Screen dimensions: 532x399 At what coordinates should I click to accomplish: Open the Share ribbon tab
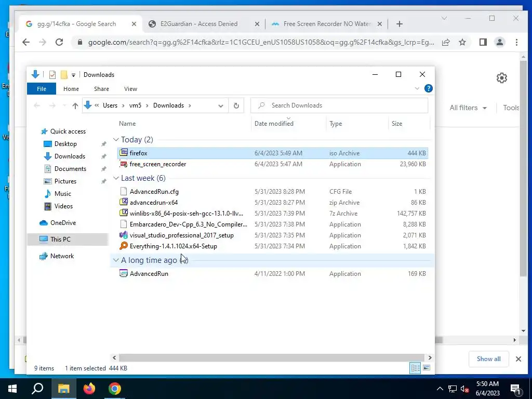pyautogui.click(x=101, y=88)
